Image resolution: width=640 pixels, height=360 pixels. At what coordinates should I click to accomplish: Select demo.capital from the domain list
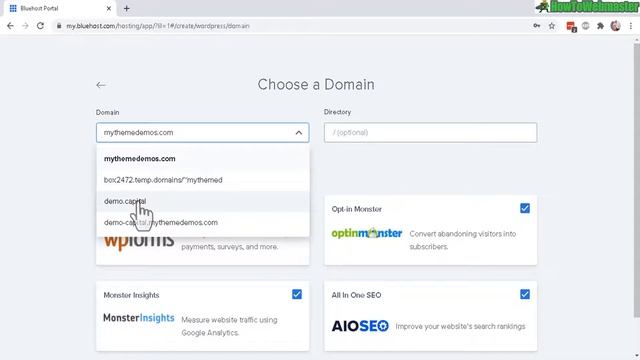click(x=203, y=201)
